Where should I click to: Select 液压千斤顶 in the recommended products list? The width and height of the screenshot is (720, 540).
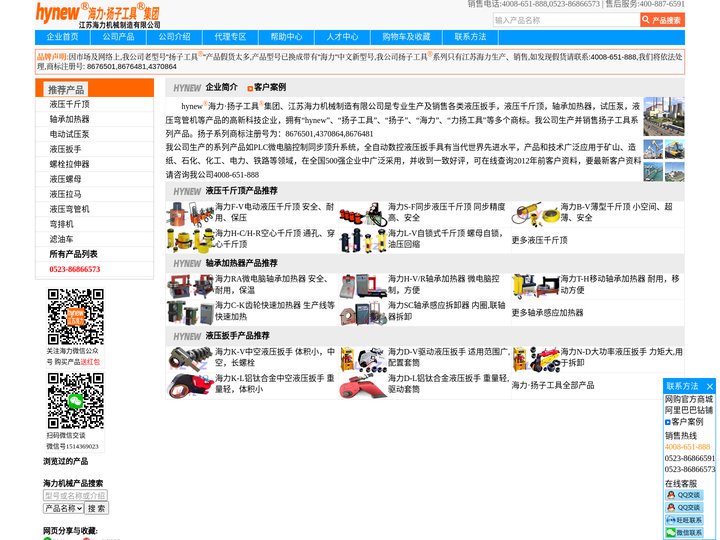tap(69, 104)
